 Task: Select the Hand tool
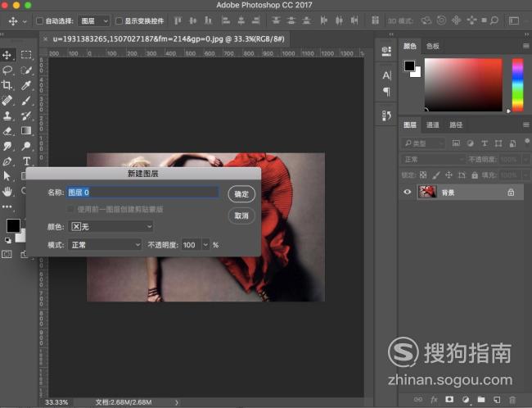coord(7,191)
